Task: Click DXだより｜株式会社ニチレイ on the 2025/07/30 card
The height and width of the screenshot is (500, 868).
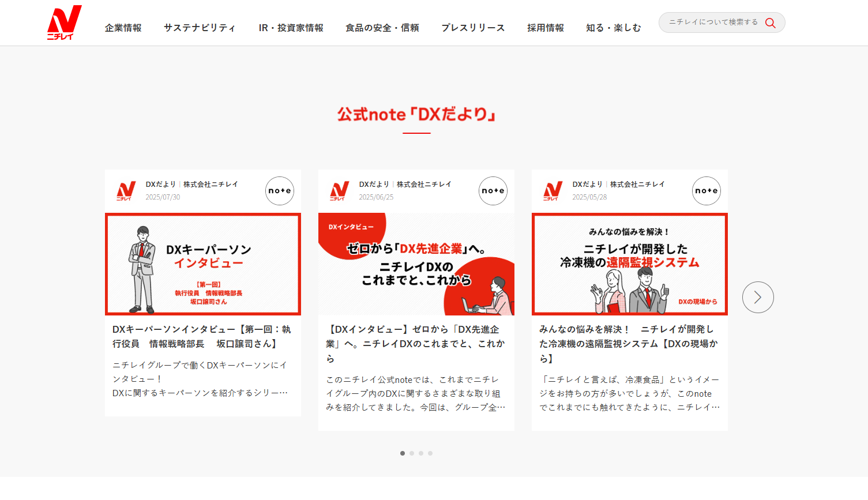Action: [191, 185]
